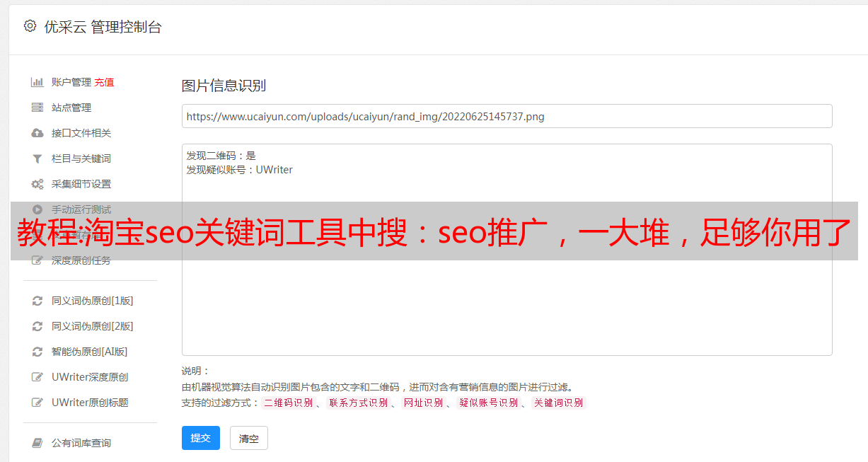
Task: Click the 联系方式识别 tag
Action: [x=358, y=403]
